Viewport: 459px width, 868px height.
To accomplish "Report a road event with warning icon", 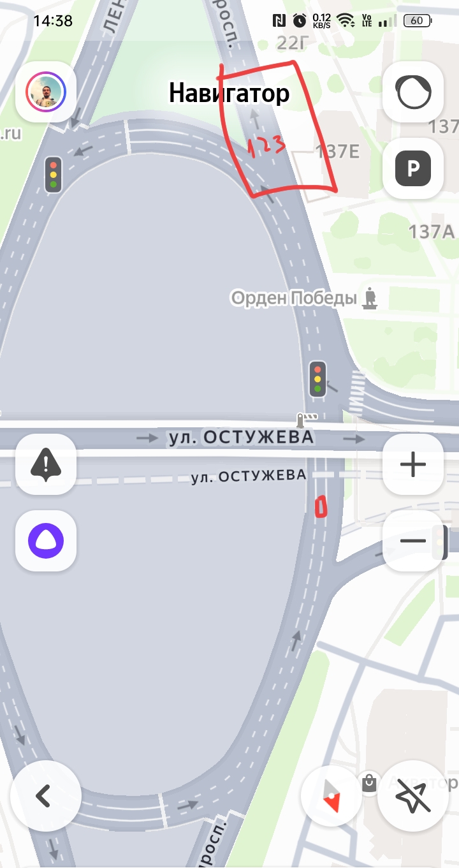I will [46, 464].
